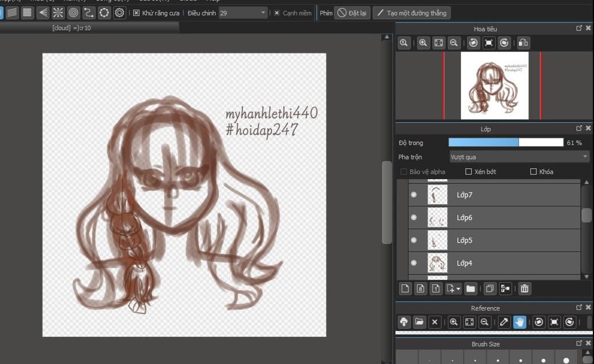The image size is (594, 364).
Task: Reset reference image rotation
Action: click(x=554, y=322)
